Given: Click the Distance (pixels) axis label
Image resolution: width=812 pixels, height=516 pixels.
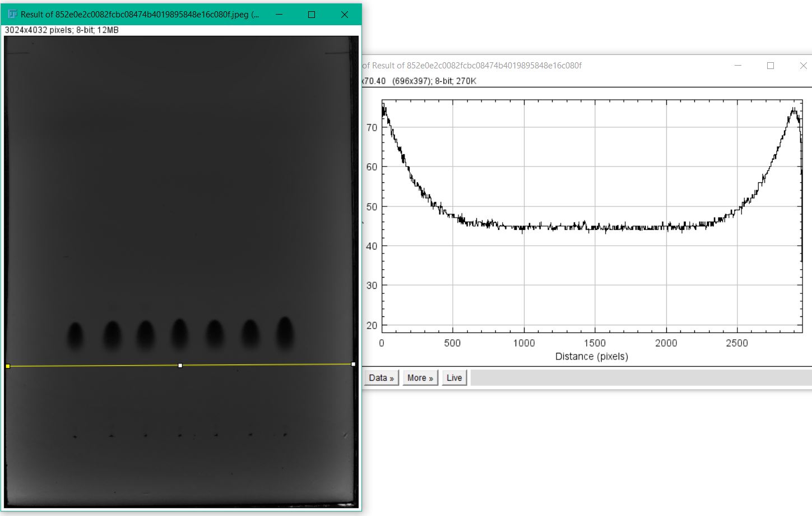Looking at the screenshot, I should tap(592, 356).
